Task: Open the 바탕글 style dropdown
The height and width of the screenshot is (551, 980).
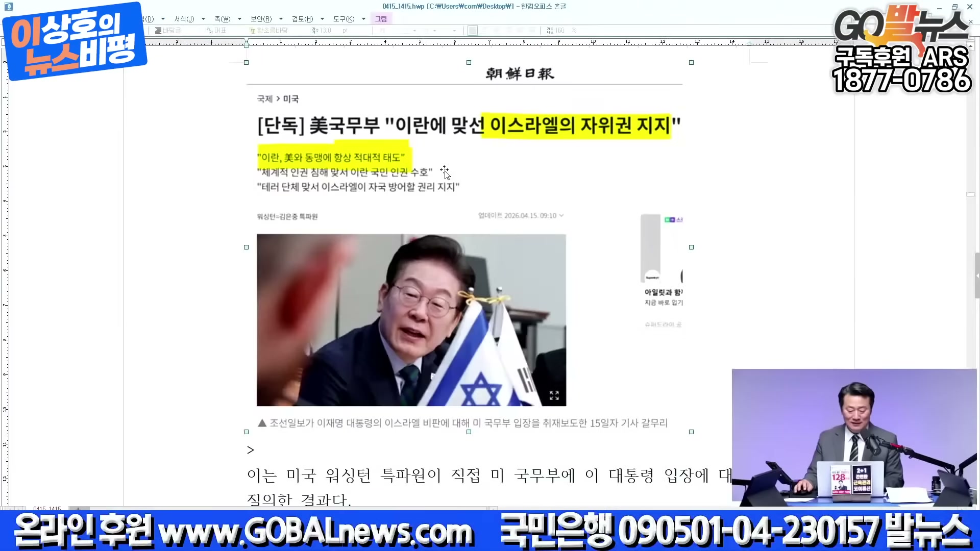Action: point(171,31)
